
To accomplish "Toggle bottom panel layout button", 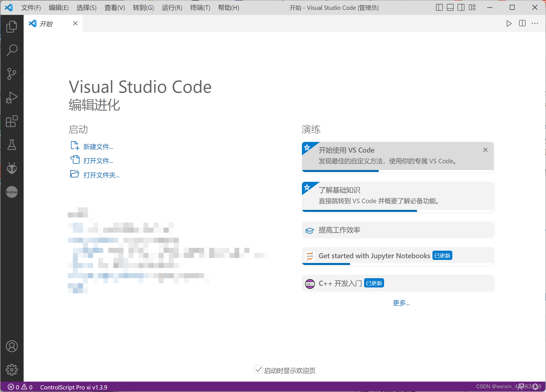I will (450, 8).
